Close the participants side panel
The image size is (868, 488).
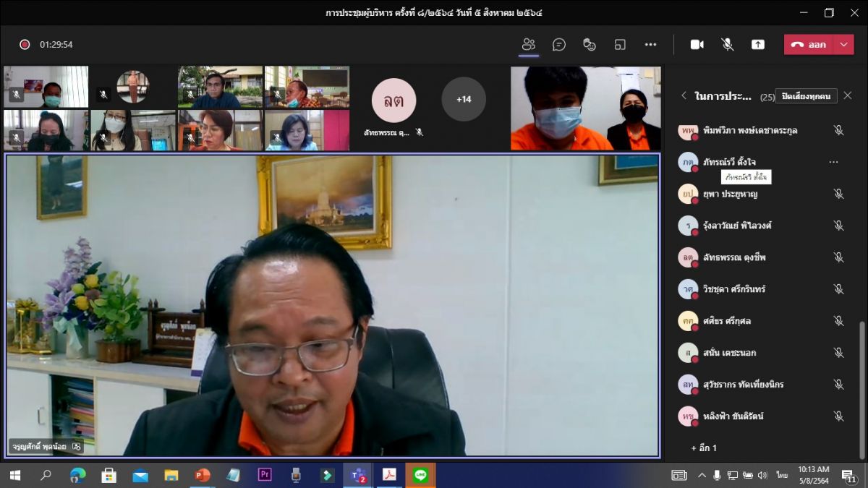pyautogui.click(x=848, y=95)
